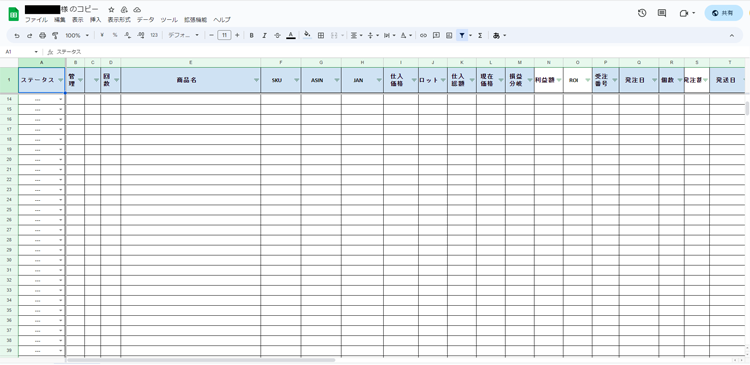
Task: Click the vertical scrollbar thumb
Action: pos(747,108)
